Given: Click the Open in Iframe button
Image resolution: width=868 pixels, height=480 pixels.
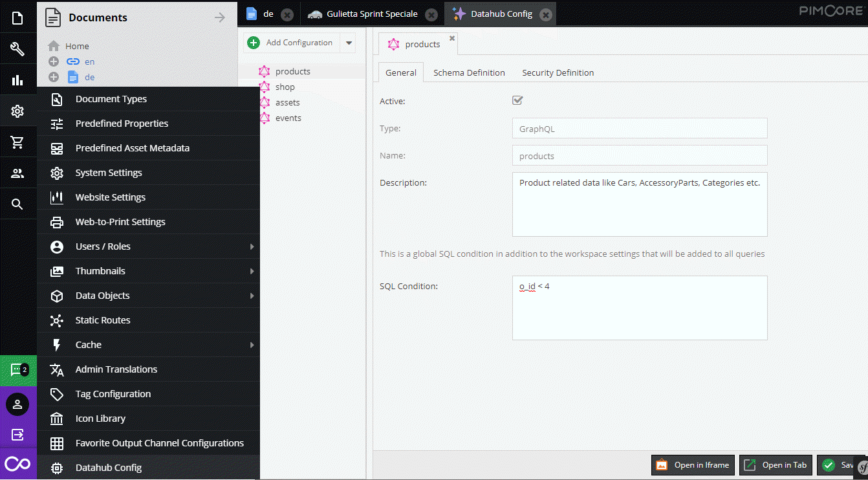Looking at the screenshot, I should pos(693,465).
